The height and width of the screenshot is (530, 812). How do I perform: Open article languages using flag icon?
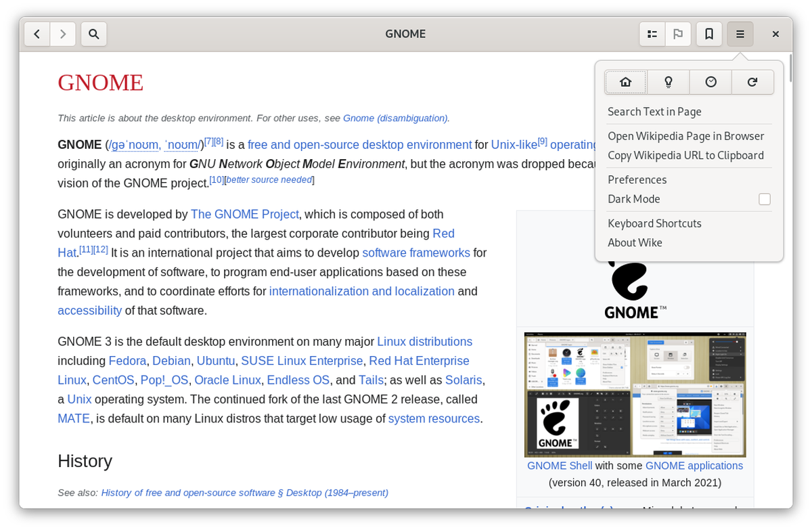tap(677, 34)
